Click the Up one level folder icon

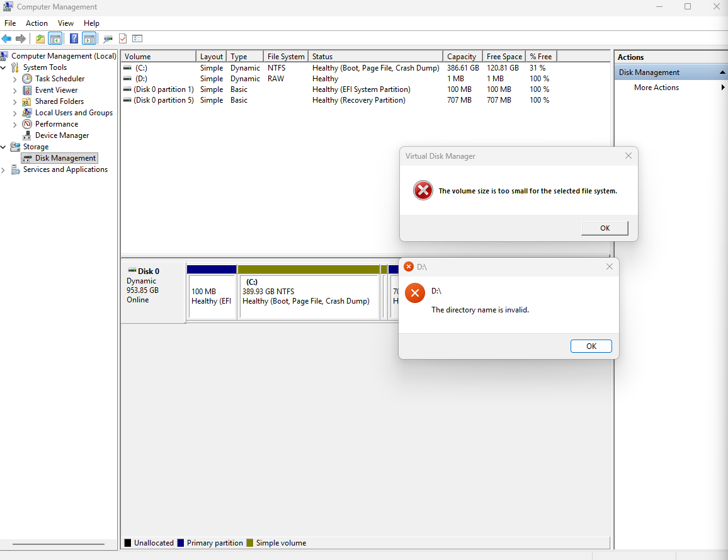[40, 38]
